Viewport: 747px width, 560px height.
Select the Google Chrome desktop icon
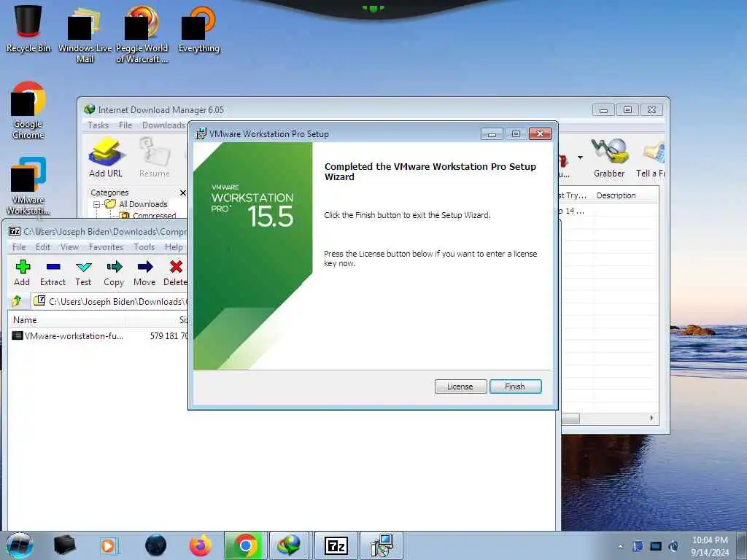pyautogui.click(x=28, y=111)
